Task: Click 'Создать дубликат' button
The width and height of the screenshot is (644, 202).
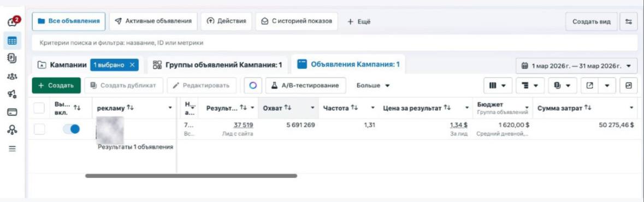Action: [123, 85]
